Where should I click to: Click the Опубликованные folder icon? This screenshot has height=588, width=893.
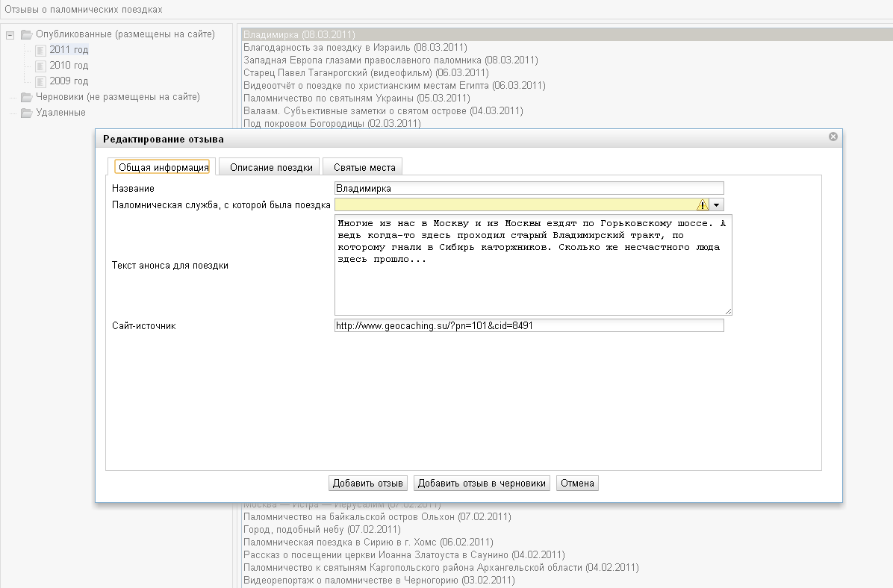point(27,34)
